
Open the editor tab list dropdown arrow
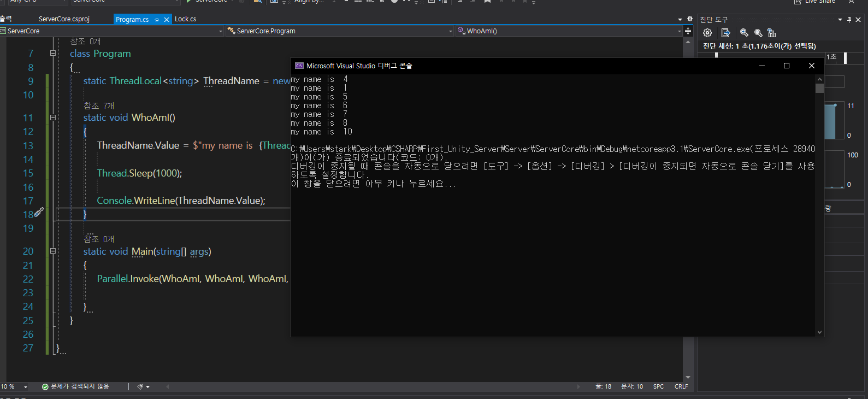(680, 20)
